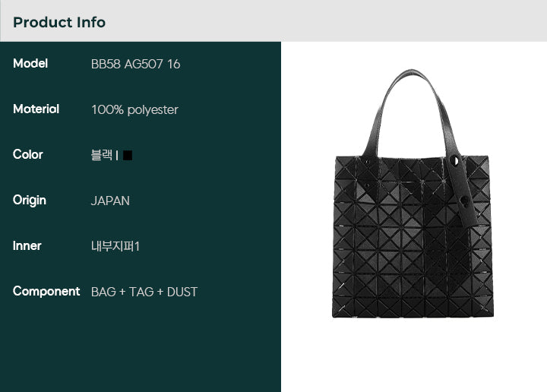Click the bag's bottom row of triangles
This screenshot has height=392, width=547.
(413, 308)
